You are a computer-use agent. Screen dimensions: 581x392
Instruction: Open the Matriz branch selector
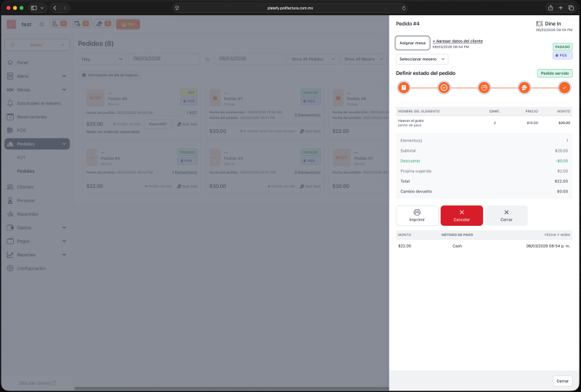37,45
